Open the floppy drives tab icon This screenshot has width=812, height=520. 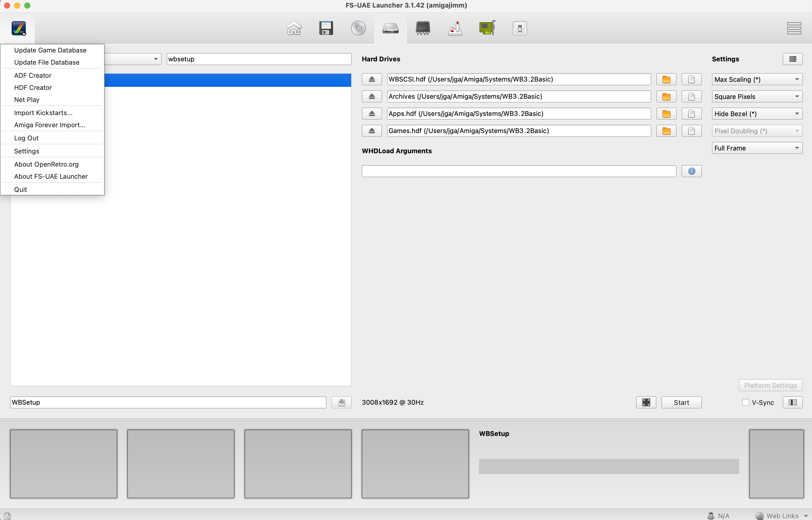coord(326,28)
